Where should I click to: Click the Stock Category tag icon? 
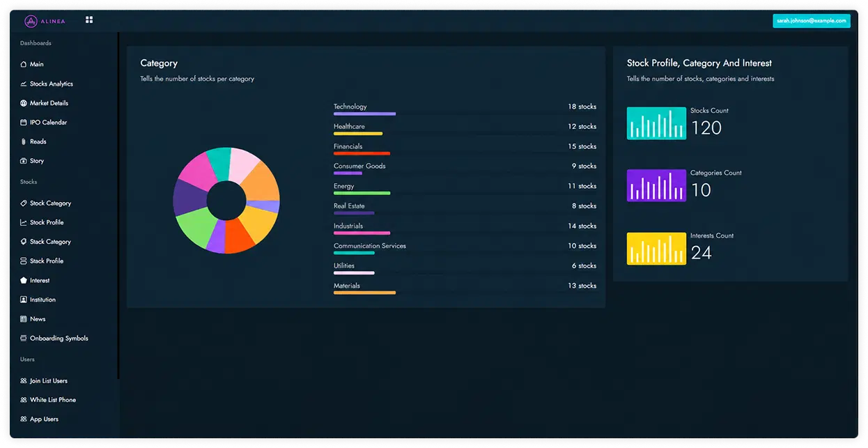coord(24,203)
